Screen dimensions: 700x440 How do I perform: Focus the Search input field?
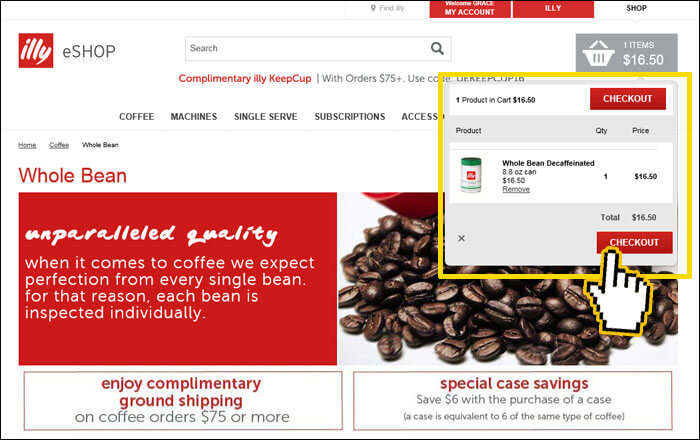(x=318, y=49)
